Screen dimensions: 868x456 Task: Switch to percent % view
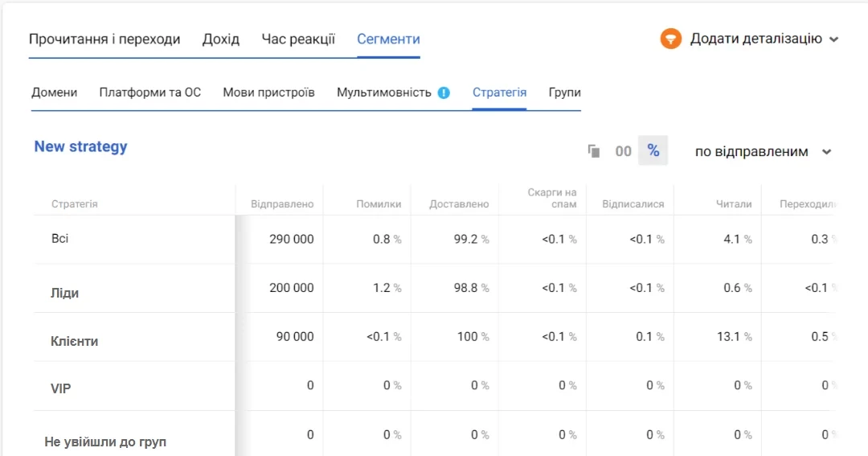point(653,150)
